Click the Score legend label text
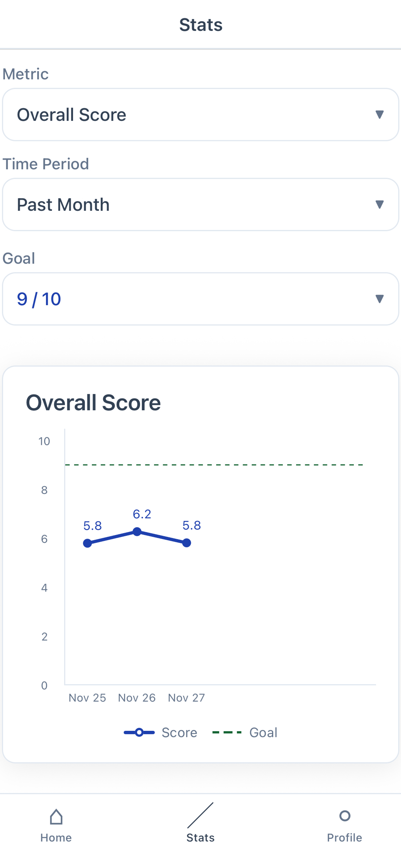The image size is (401, 868). [x=180, y=732]
